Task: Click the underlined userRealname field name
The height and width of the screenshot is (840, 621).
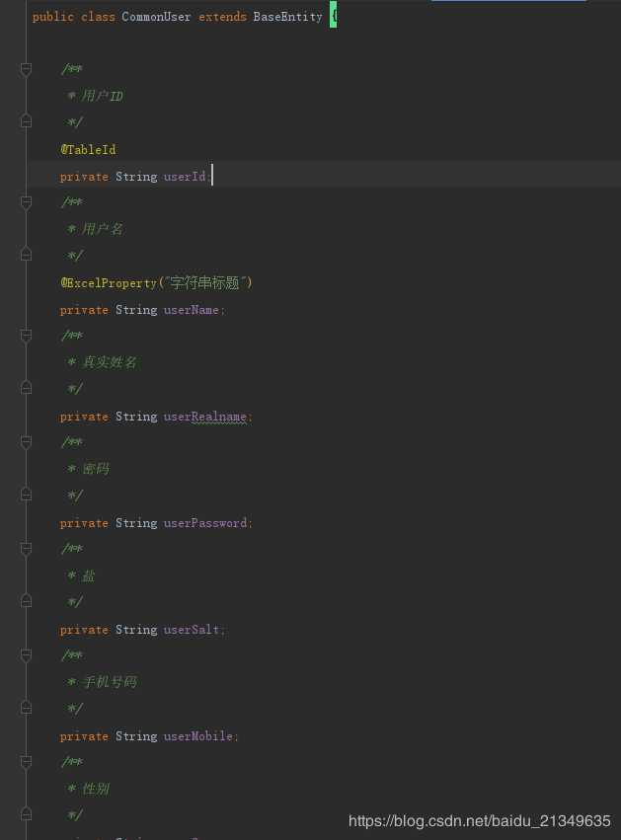Action: pyautogui.click(x=204, y=417)
